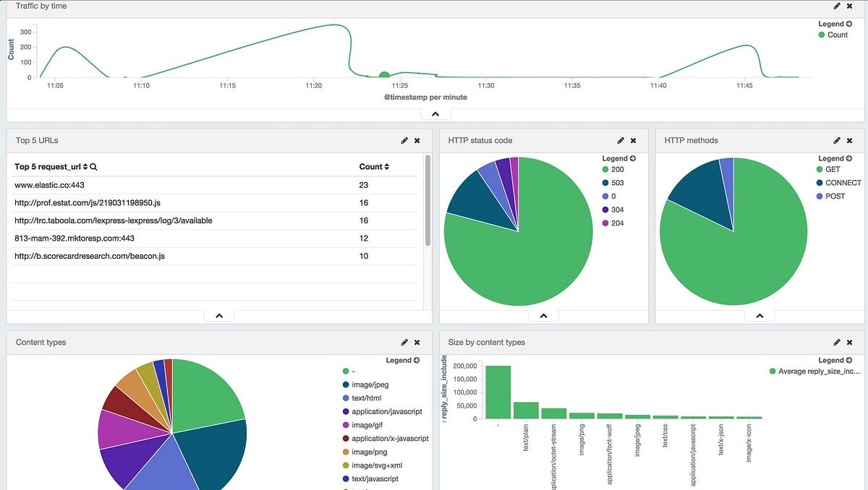Expand the spy panel under Top 5 URLs
The width and height of the screenshot is (868, 490).
point(219,316)
